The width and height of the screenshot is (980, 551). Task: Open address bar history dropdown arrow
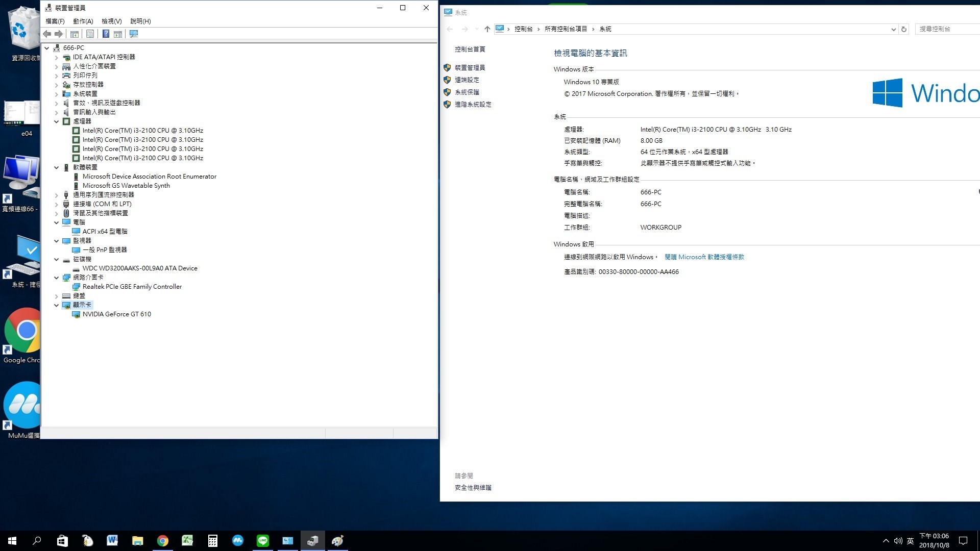click(893, 29)
